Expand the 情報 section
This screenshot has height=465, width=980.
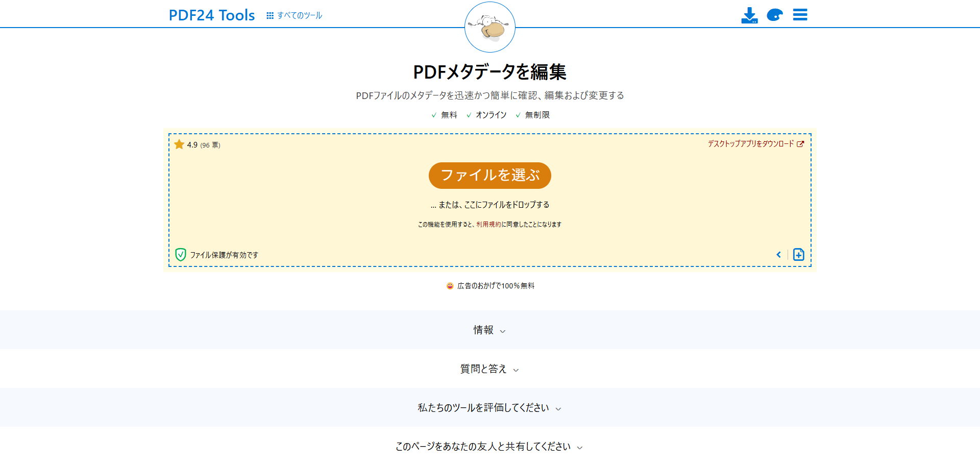[490, 330]
